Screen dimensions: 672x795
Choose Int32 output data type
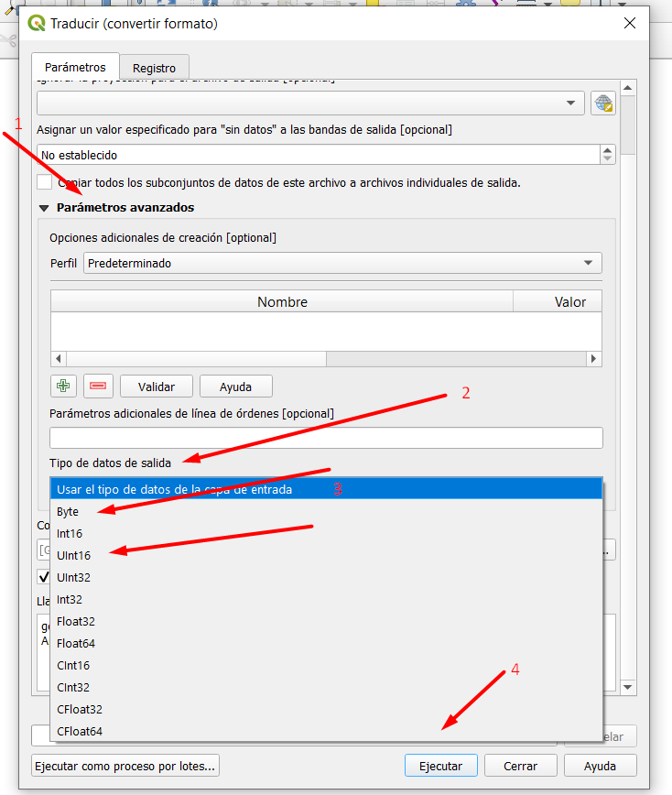326,599
